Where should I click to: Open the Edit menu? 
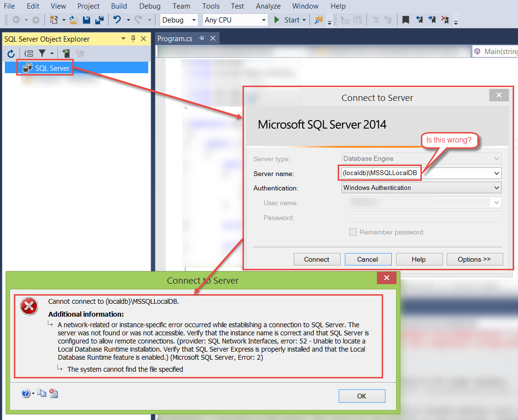33,6
